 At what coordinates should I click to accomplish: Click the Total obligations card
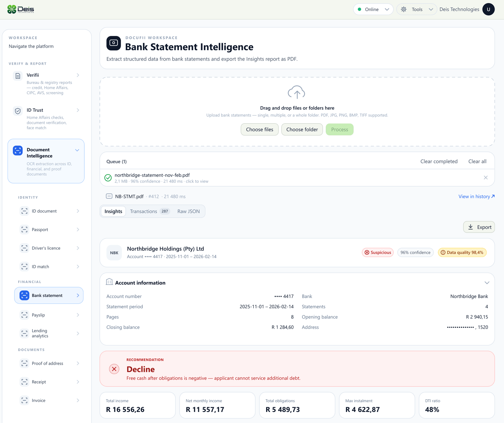[297, 405]
